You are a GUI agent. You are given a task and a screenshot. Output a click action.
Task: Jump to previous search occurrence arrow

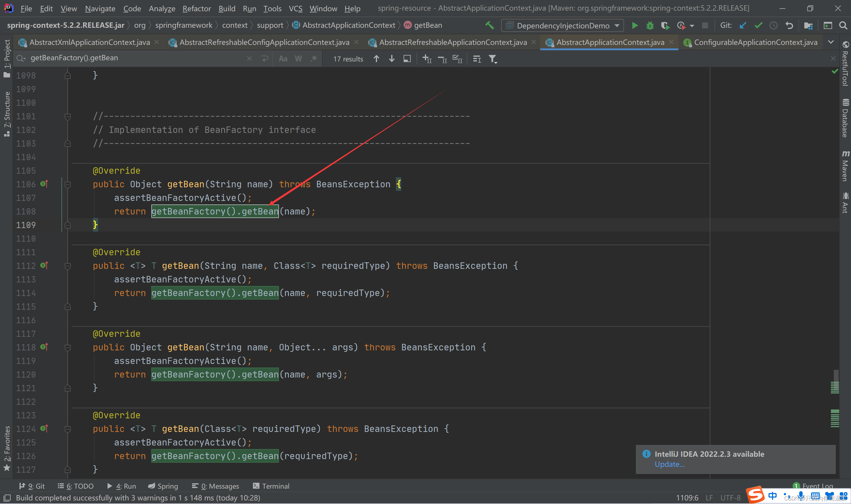[376, 59]
